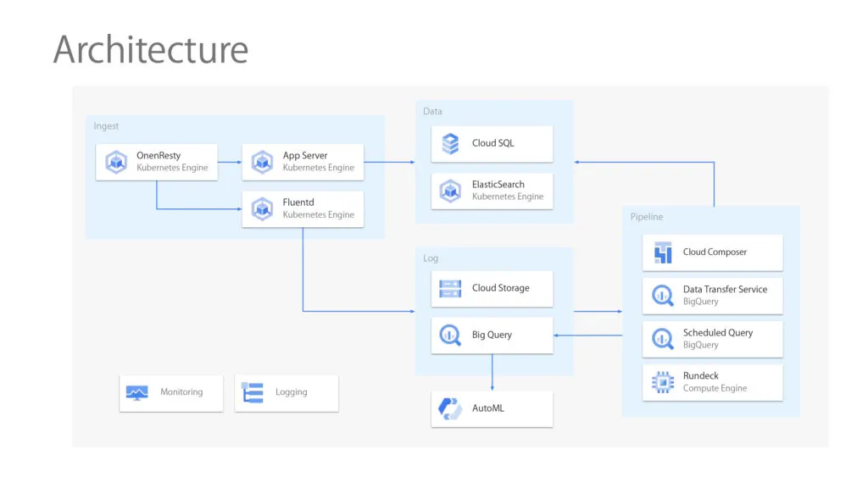Click "BigQuery" subtitle under Scheduled Query
868x488 pixels.
701,345
